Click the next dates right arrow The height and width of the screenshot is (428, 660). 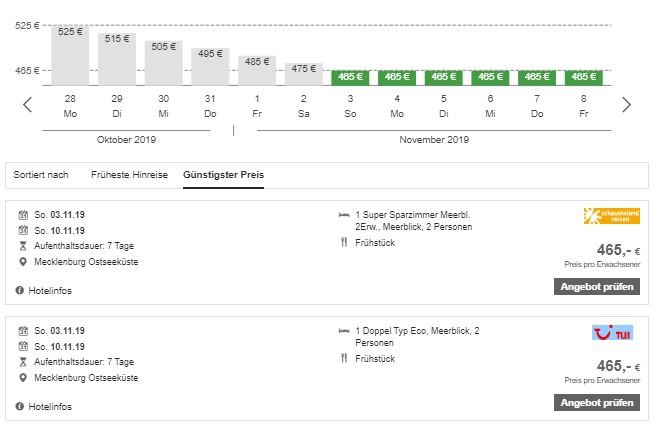point(627,104)
